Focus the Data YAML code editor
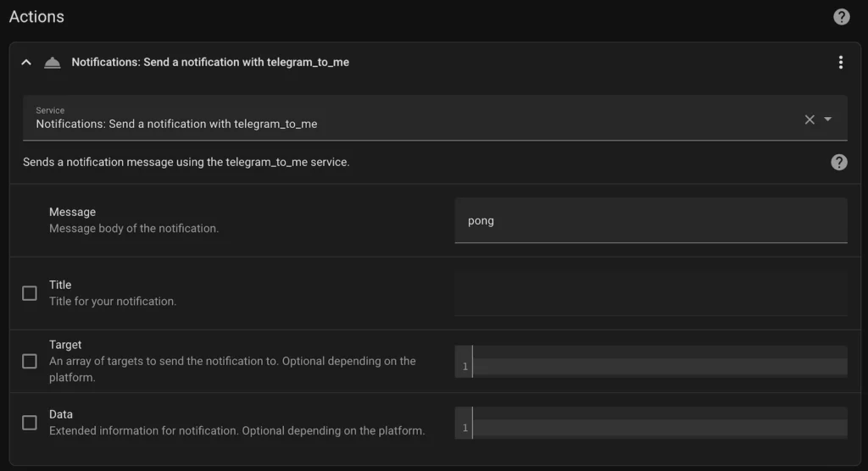This screenshot has width=868, height=471. tap(659, 423)
